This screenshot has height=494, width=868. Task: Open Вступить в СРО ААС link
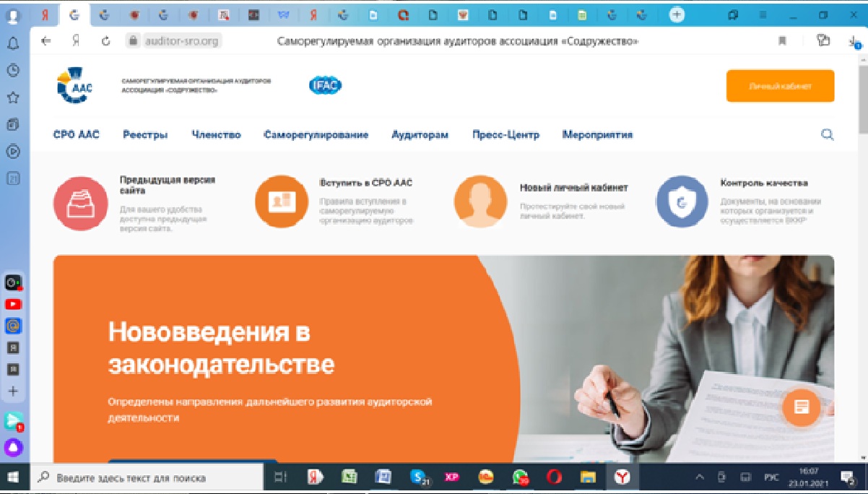(x=365, y=183)
